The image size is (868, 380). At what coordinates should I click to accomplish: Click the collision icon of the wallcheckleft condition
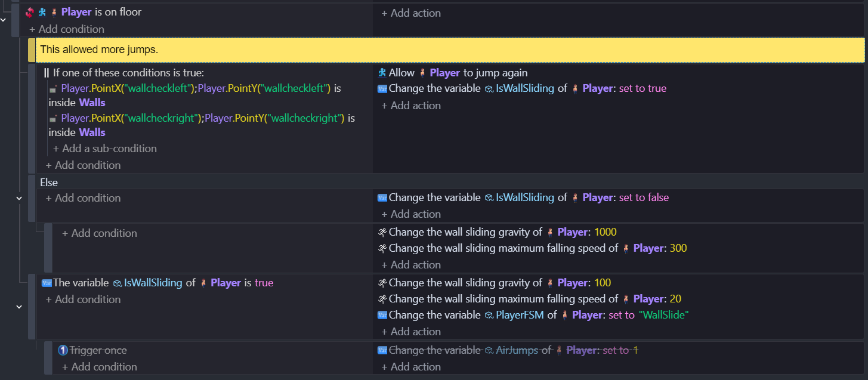(54, 89)
